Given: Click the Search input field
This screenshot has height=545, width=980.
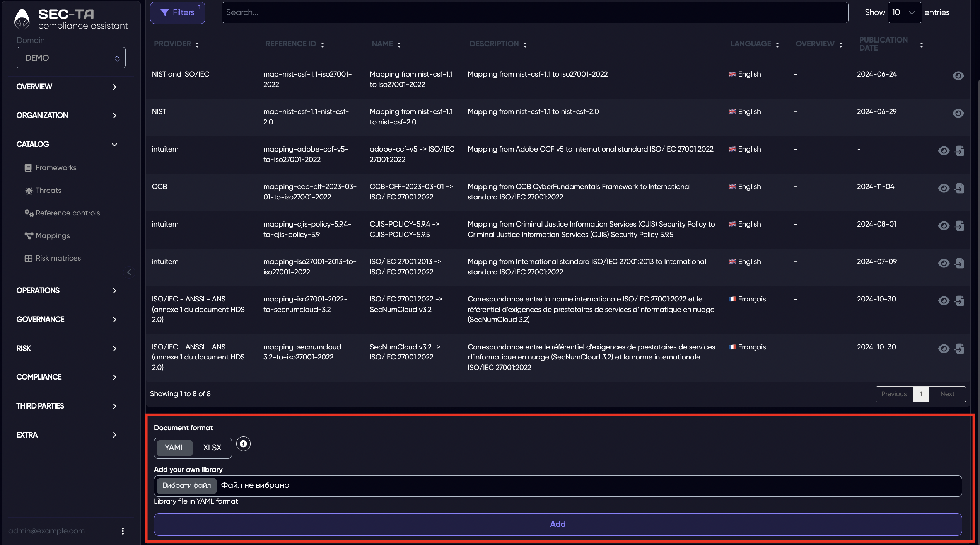Looking at the screenshot, I should (535, 12).
